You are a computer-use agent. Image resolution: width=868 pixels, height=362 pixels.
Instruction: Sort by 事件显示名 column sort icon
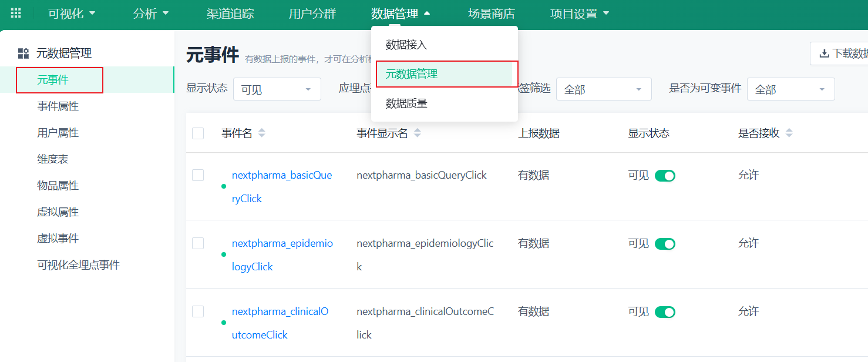[x=417, y=133]
